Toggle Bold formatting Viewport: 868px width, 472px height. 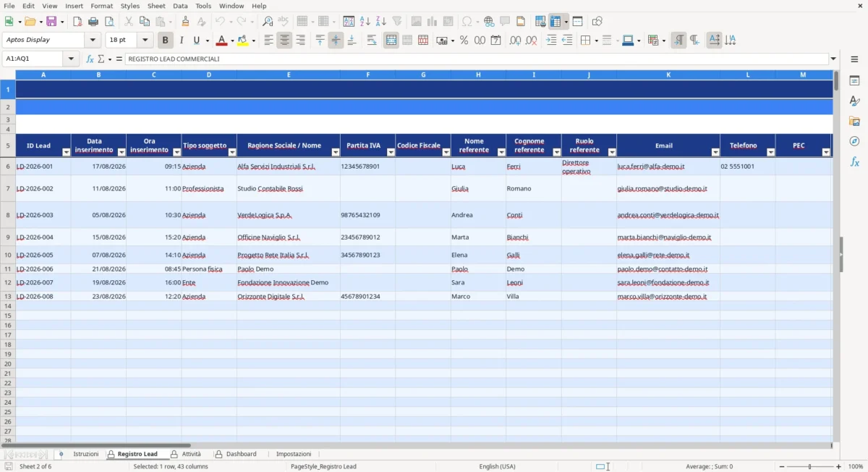pos(165,41)
